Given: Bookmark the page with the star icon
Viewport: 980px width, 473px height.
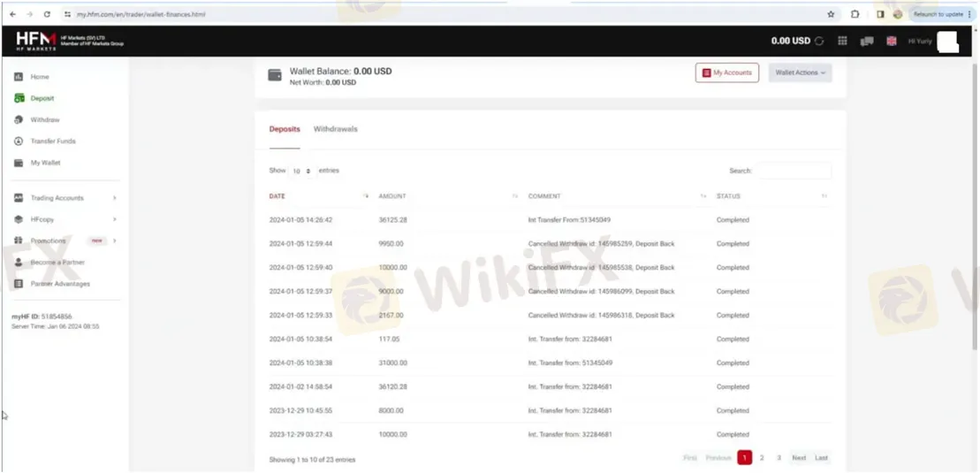Looking at the screenshot, I should click(831, 14).
